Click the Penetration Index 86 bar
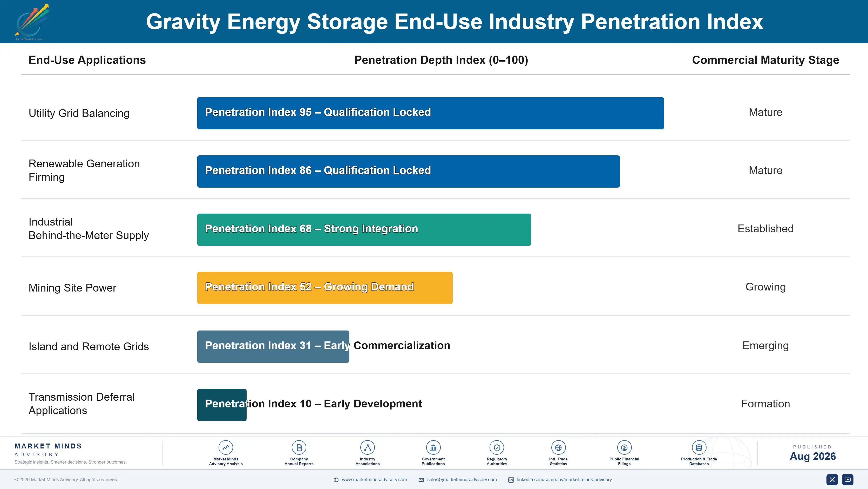 coord(408,171)
